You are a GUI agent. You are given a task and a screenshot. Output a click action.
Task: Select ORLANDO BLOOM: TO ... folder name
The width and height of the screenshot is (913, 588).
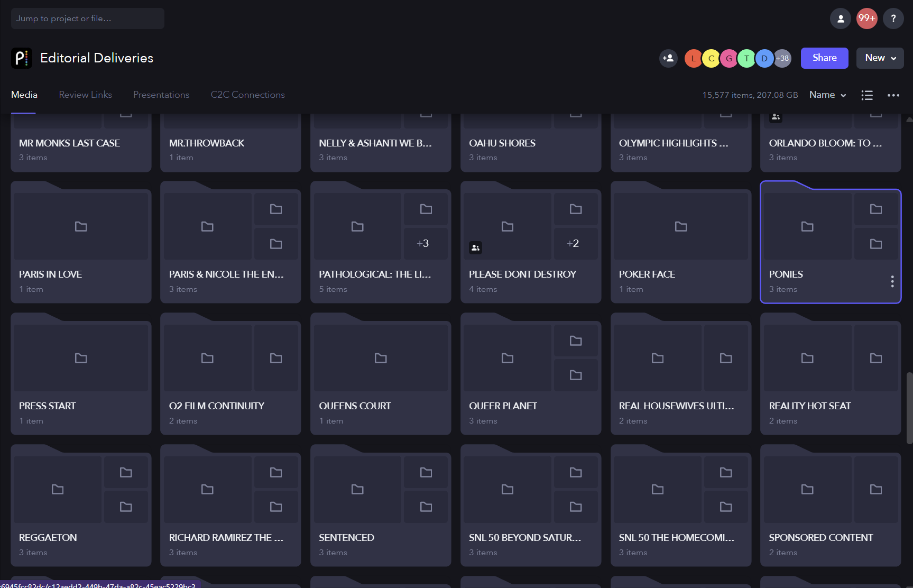[825, 143]
